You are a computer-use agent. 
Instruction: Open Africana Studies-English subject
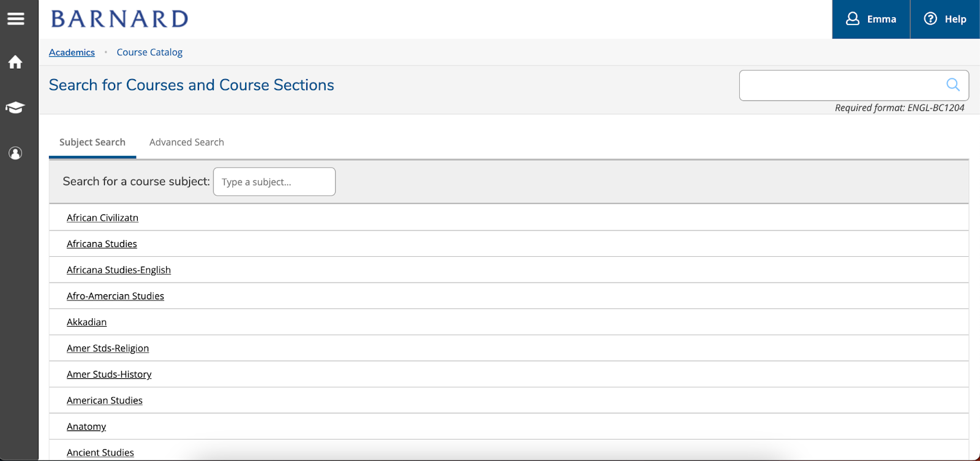(119, 270)
